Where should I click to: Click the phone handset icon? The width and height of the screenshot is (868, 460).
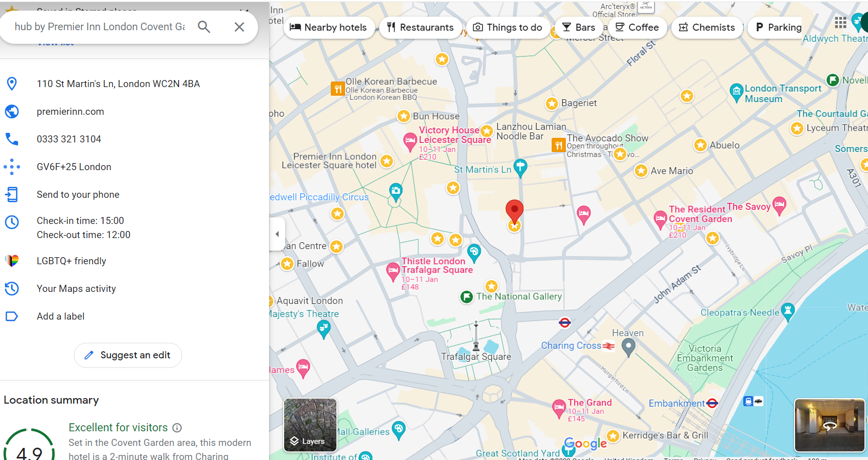tap(12, 139)
